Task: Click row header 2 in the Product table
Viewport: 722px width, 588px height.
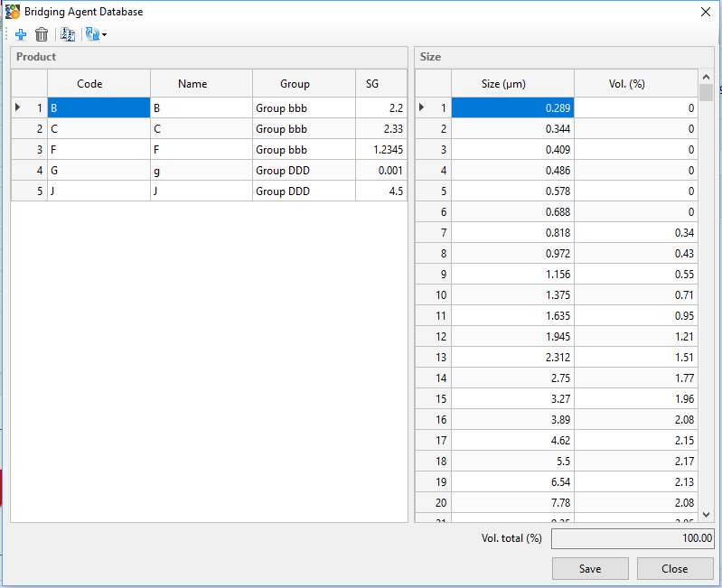Action: [x=30, y=129]
